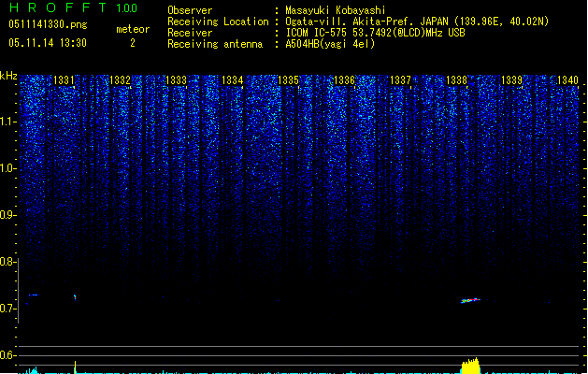Image resolution: width=588 pixels, height=374 pixels.
Task: Select the filename 0511141330.png
Action: pos(48,24)
